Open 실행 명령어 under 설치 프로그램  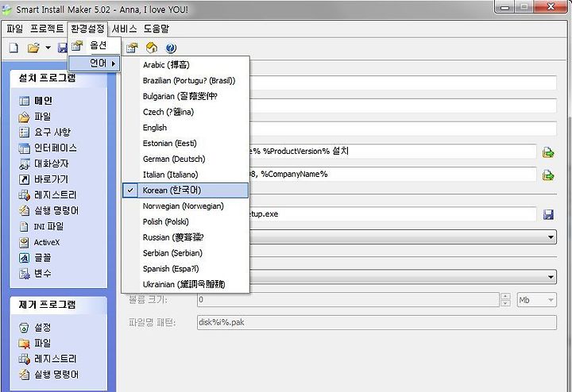coord(48,210)
